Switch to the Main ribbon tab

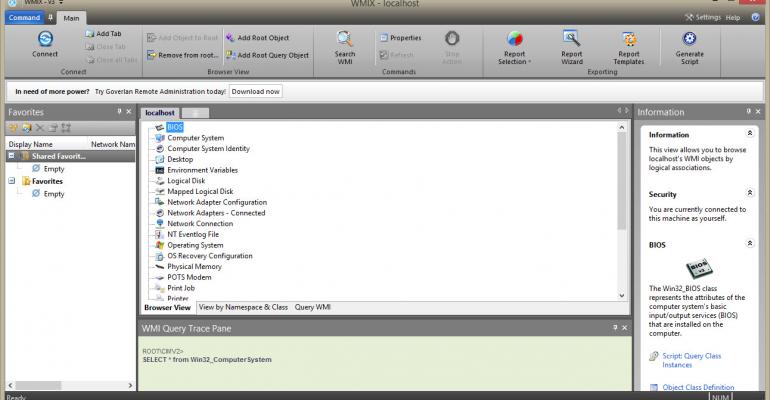point(71,18)
